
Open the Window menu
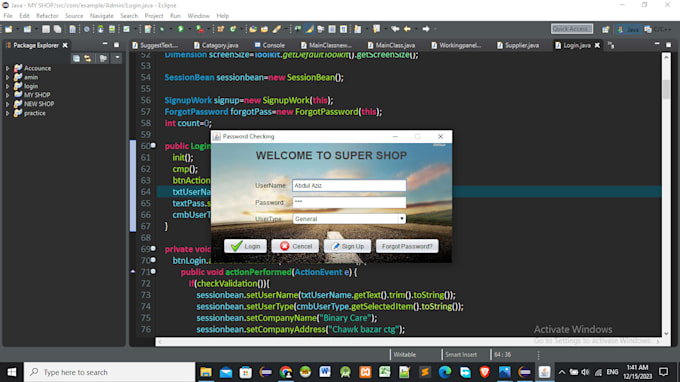pyautogui.click(x=198, y=16)
